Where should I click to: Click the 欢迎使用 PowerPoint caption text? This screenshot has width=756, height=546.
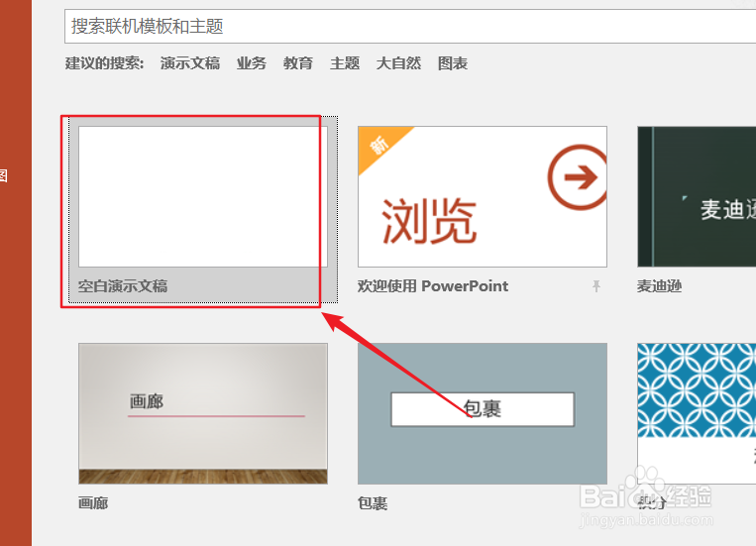tap(433, 286)
